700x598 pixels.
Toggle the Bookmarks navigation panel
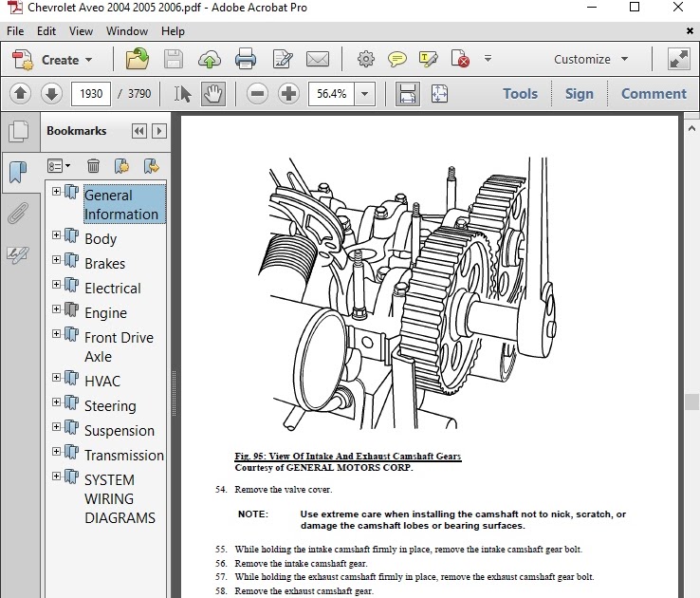point(18,172)
